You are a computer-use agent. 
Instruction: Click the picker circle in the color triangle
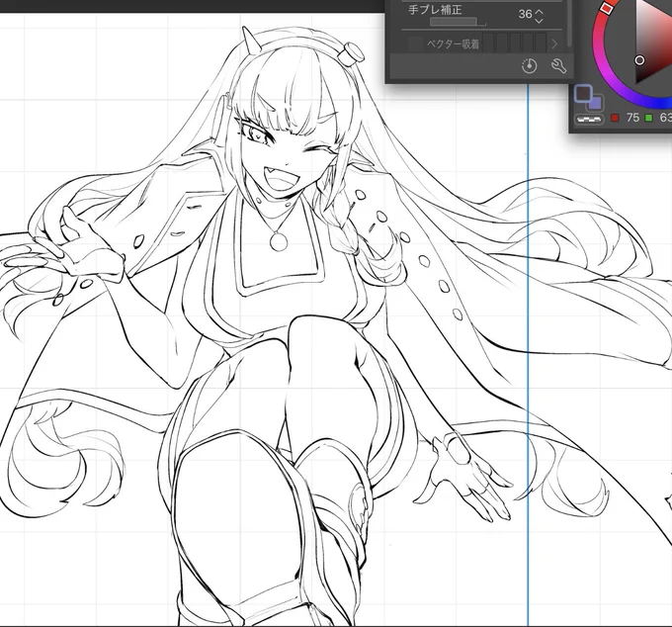pos(639,60)
